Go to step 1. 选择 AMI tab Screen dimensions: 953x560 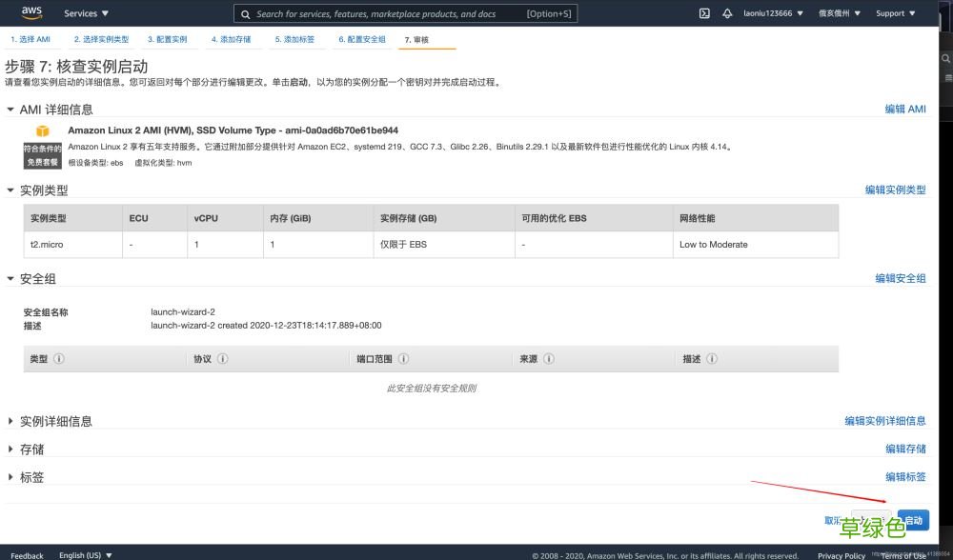[x=30, y=39]
